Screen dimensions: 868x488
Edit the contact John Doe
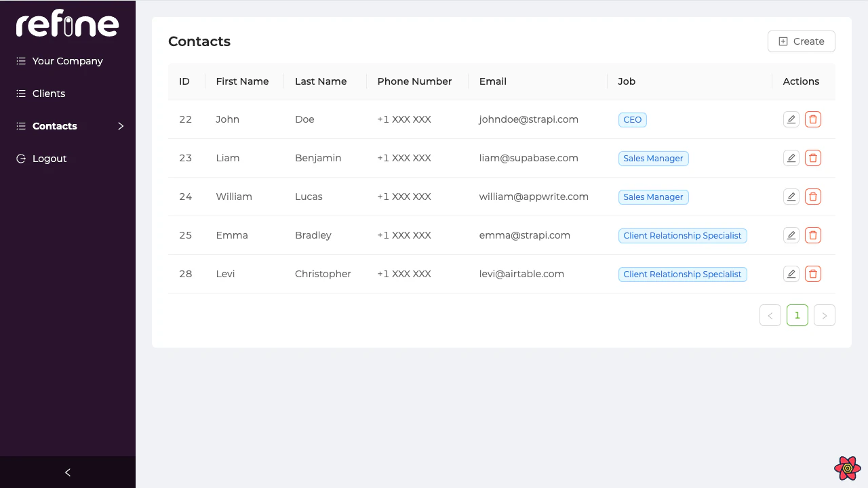pyautogui.click(x=791, y=119)
